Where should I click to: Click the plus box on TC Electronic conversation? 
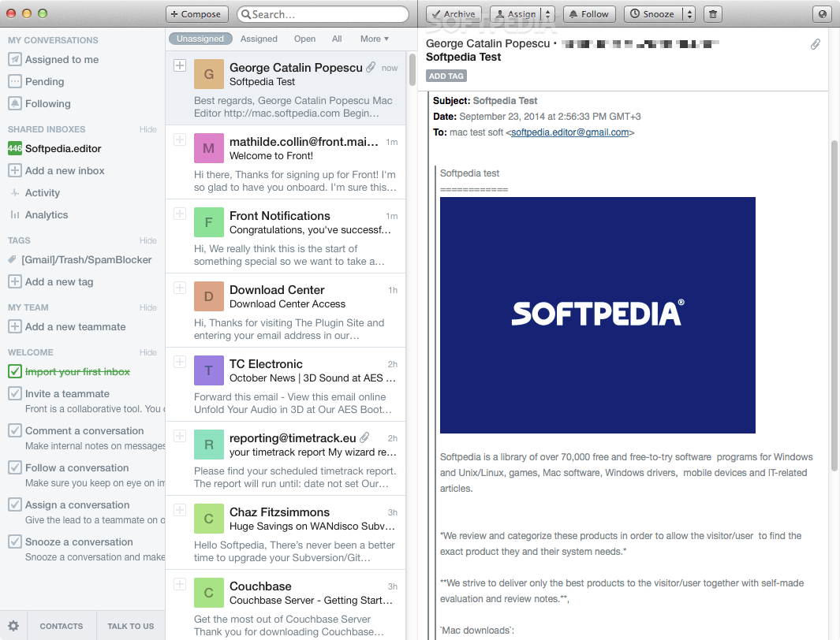pyautogui.click(x=180, y=362)
